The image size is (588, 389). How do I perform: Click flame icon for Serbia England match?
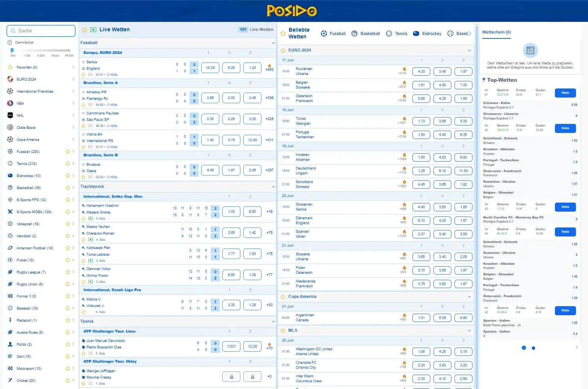click(269, 66)
